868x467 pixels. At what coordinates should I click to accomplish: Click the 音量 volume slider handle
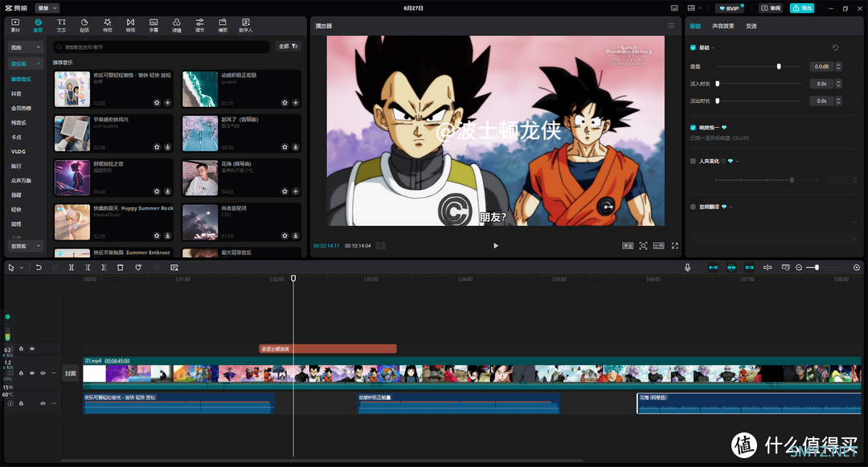click(779, 67)
